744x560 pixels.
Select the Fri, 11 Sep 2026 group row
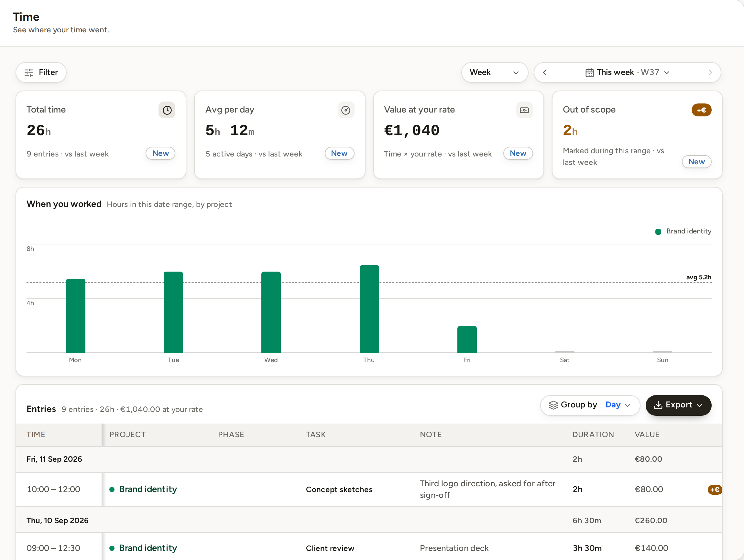click(369, 459)
